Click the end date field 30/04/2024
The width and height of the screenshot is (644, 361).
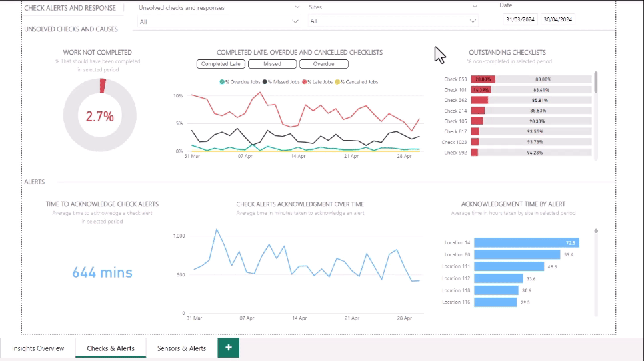[558, 19]
